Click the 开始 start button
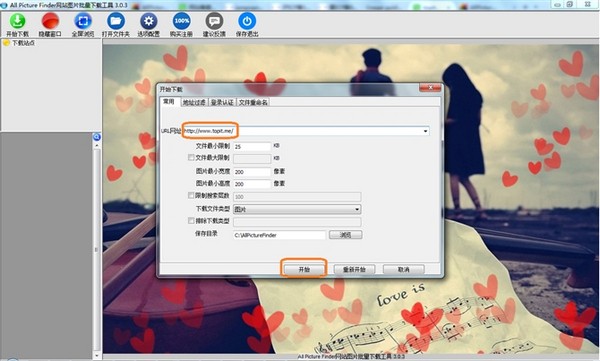Image resolution: width=600 pixels, height=361 pixels. click(x=304, y=270)
